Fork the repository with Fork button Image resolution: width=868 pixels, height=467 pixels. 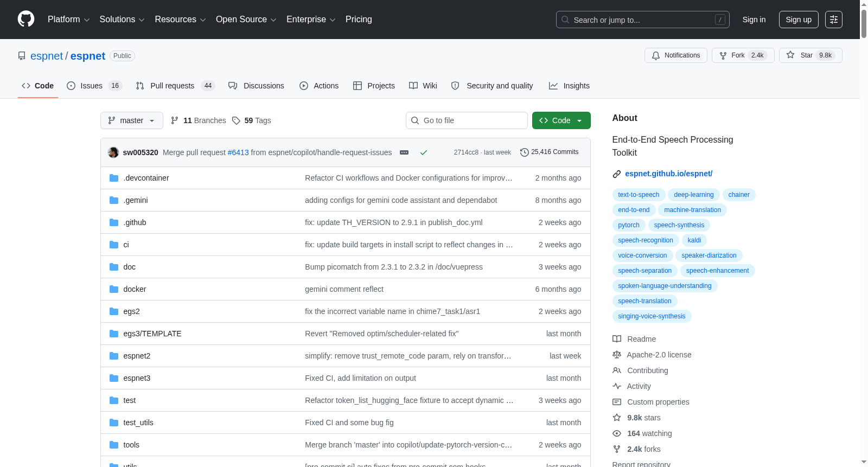coord(743,55)
